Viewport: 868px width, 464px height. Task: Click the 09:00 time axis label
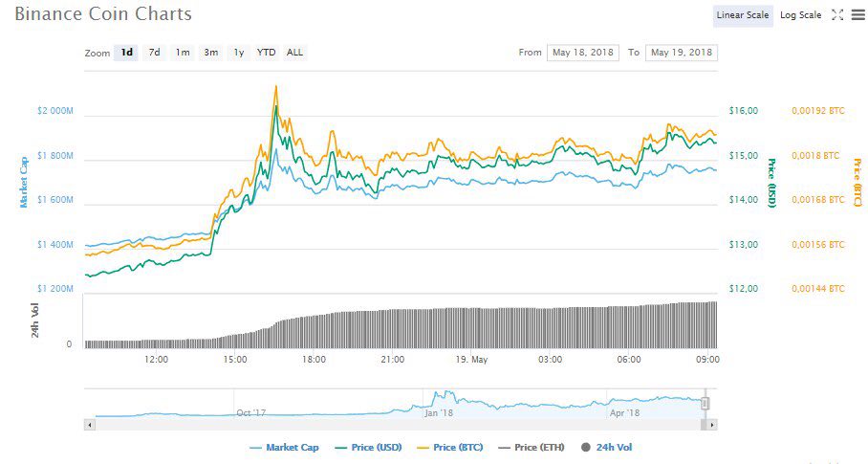(x=708, y=360)
